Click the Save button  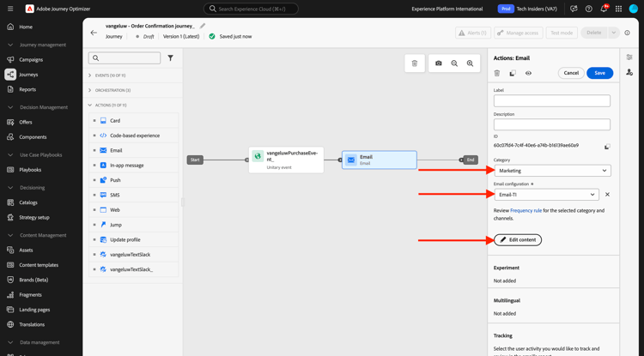click(599, 73)
